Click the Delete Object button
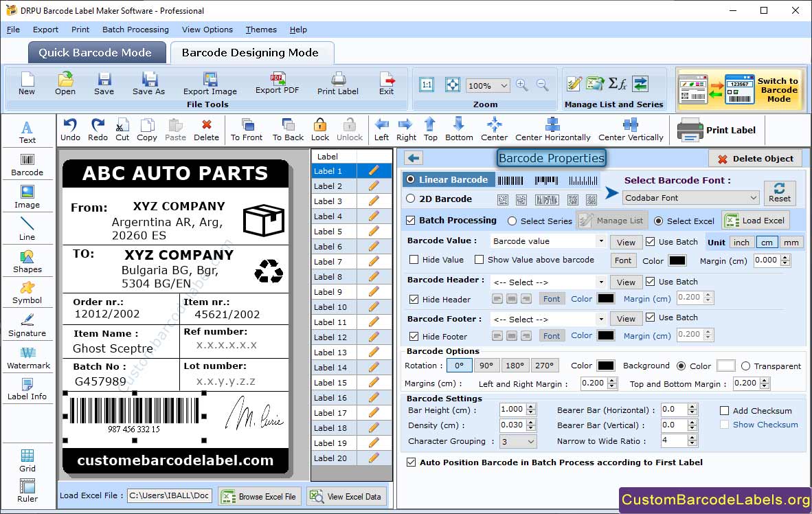The image size is (812, 514). point(755,159)
